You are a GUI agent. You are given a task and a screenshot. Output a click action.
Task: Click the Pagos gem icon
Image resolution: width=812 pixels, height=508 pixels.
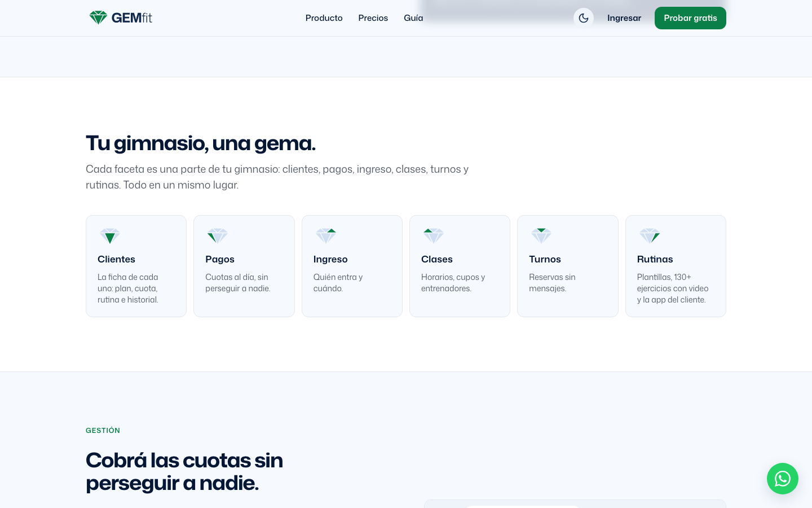[218, 236]
